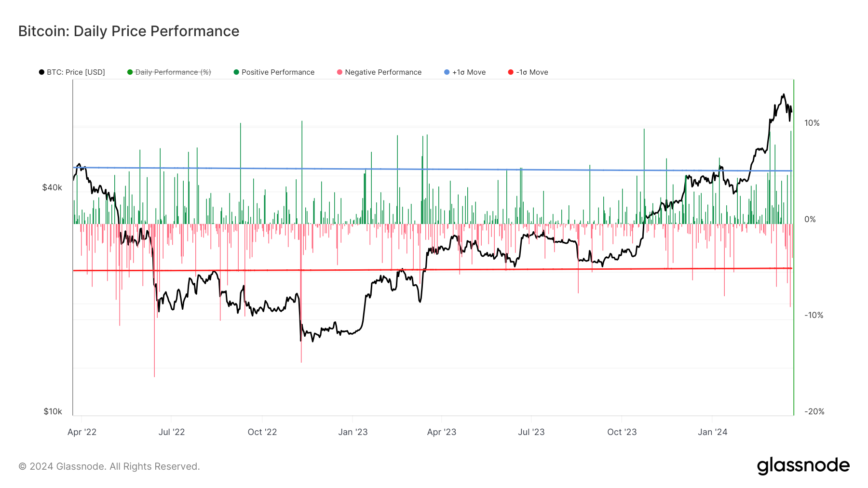Hide the Negative Performance series
The image size is (868, 488).
379,72
